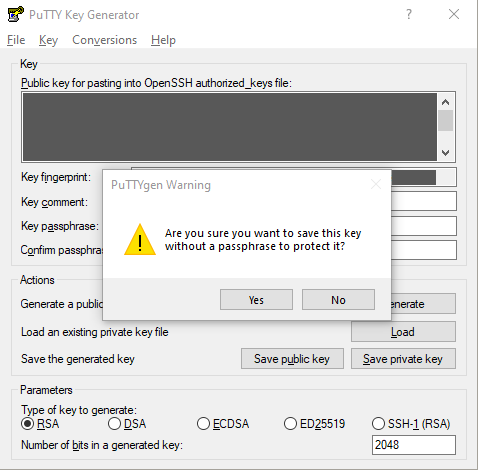This screenshot has height=470, width=478.
Task: Open the Key menu
Action: [x=48, y=40]
